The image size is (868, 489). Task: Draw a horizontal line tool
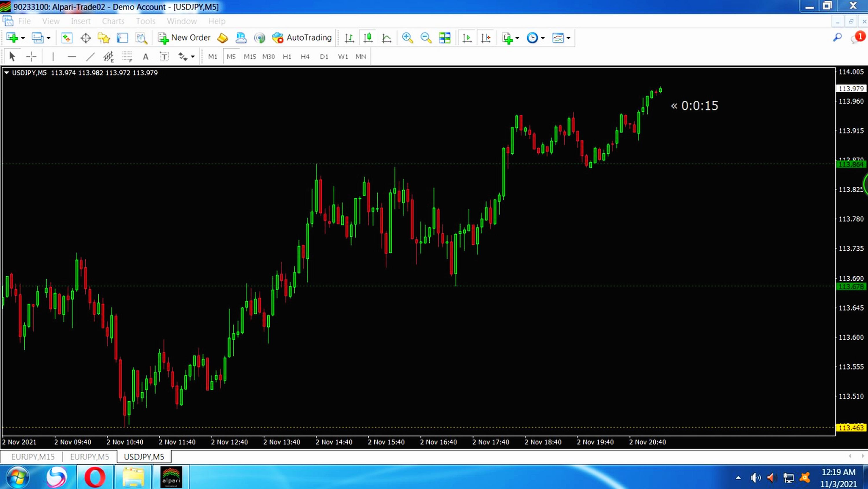71,57
